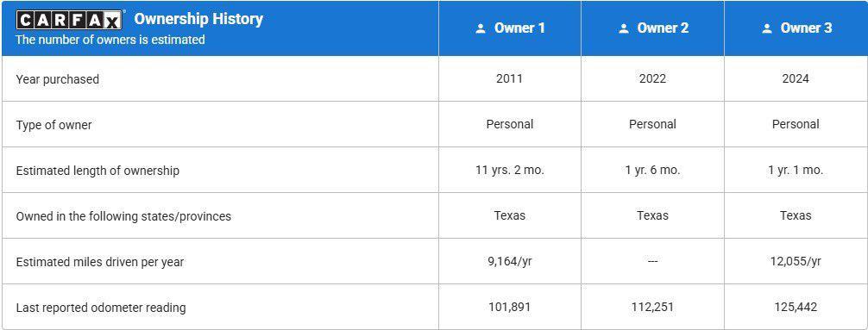Image resolution: width=868 pixels, height=330 pixels.
Task: Click Last reported odometer reading label
Action: coord(101,308)
